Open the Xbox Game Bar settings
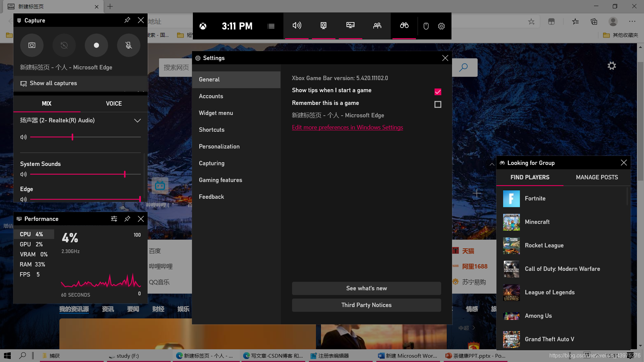Screen dimensions: 644x362 441,26
